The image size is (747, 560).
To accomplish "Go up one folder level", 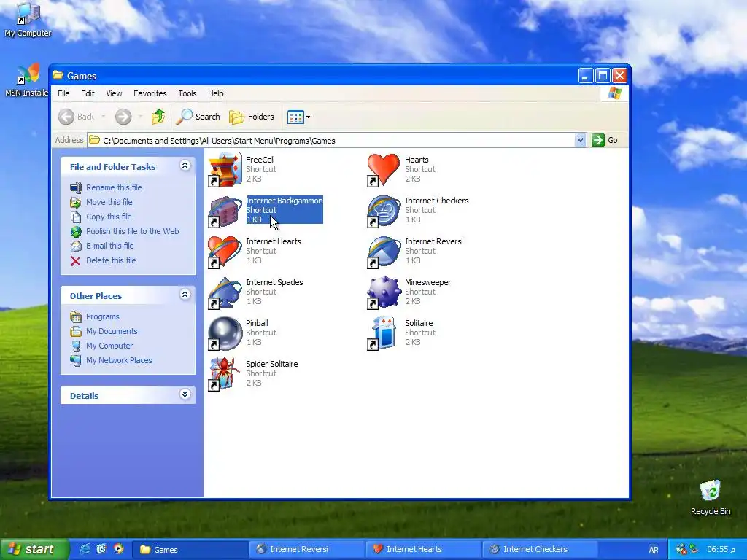I will point(158,117).
